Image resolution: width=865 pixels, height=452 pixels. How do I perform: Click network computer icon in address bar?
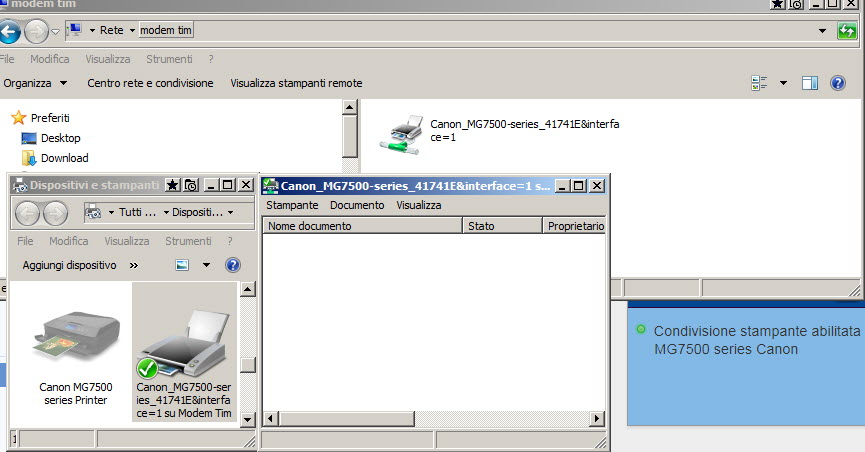click(75, 30)
